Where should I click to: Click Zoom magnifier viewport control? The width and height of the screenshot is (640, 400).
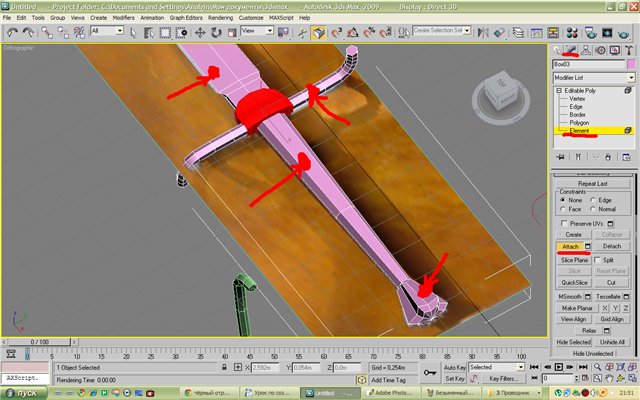(x=597, y=367)
